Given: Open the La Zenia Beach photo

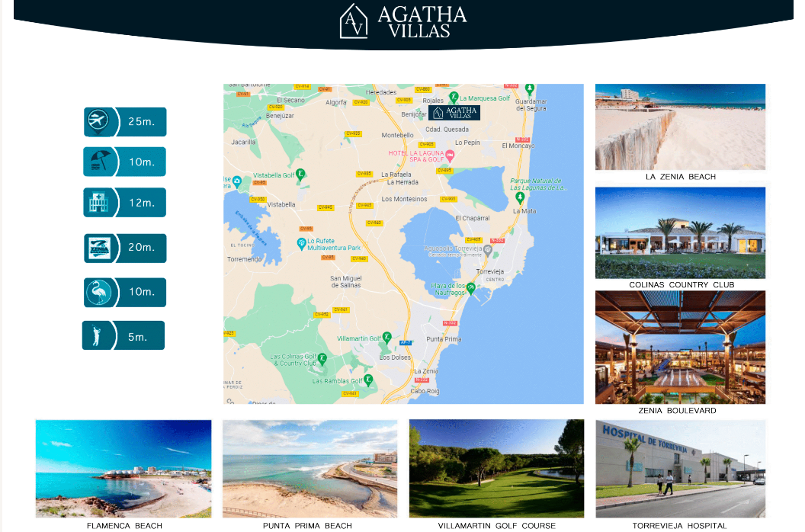Looking at the screenshot, I should (680, 127).
